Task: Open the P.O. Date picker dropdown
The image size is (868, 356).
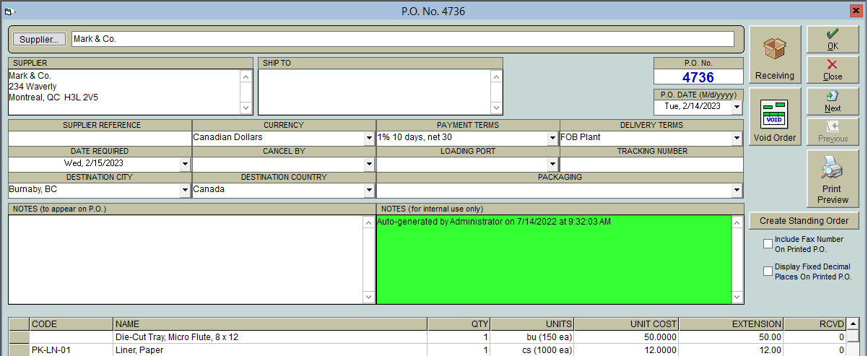Action: 737,107
